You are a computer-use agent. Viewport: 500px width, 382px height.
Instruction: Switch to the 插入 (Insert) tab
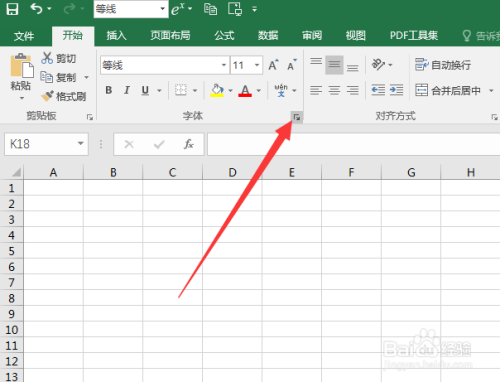[116, 35]
